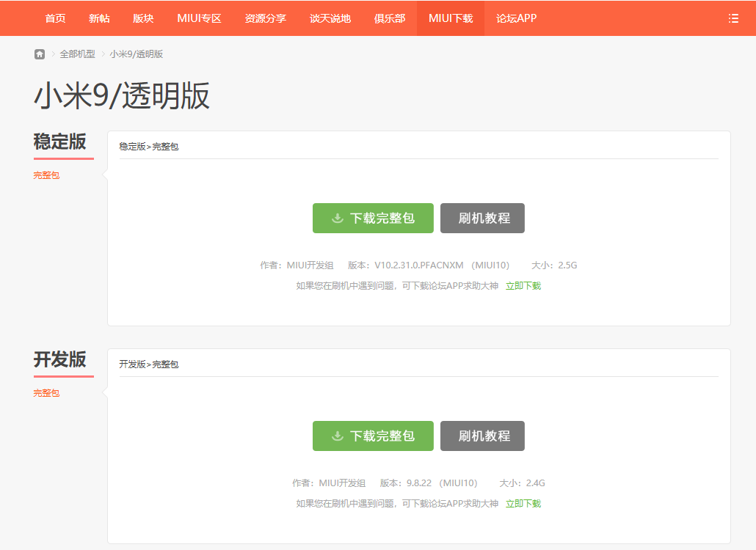This screenshot has width=756, height=550.
Task: Download the 开发版 full package
Action: (x=373, y=436)
